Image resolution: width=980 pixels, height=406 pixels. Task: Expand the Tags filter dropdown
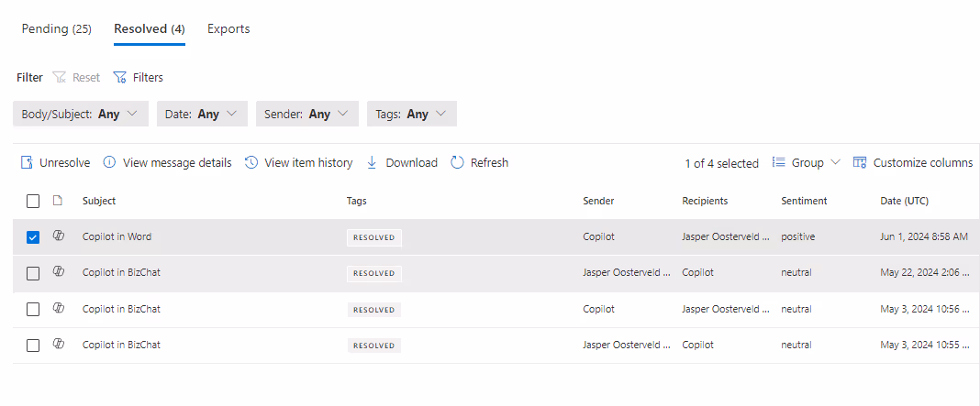(411, 114)
